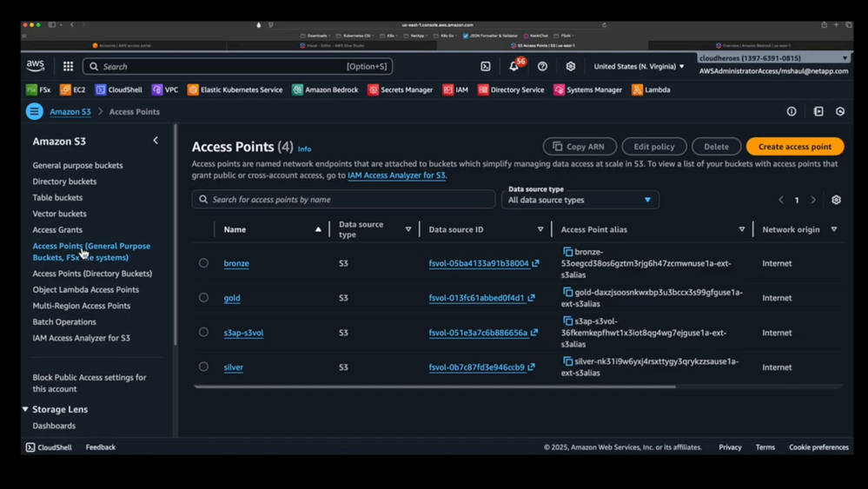Open the top-bar settings gear
Image resolution: width=868 pixels, height=489 pixels.
click(571, 66)
